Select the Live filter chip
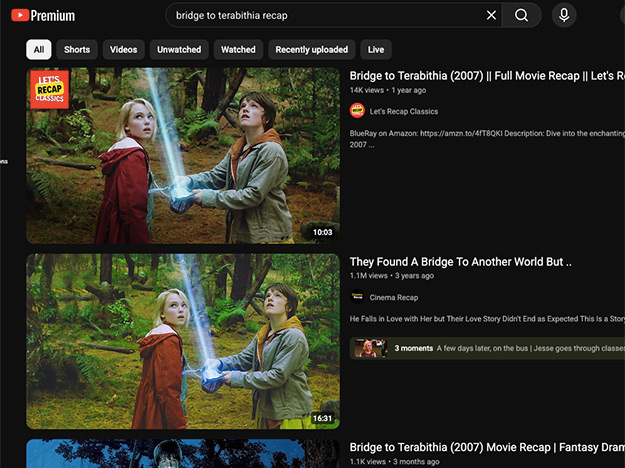625x468 pixels. pyautogui.click(x=376, y=49)
